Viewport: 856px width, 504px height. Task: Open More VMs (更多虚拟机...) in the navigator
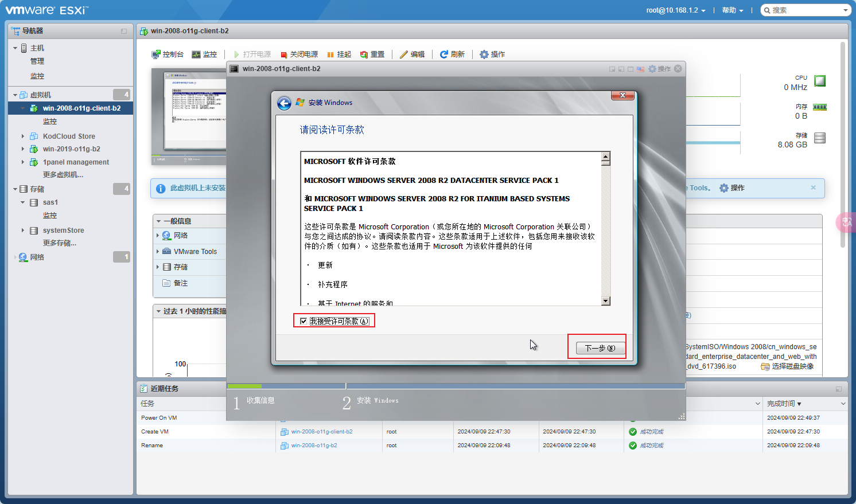(63, 175)
